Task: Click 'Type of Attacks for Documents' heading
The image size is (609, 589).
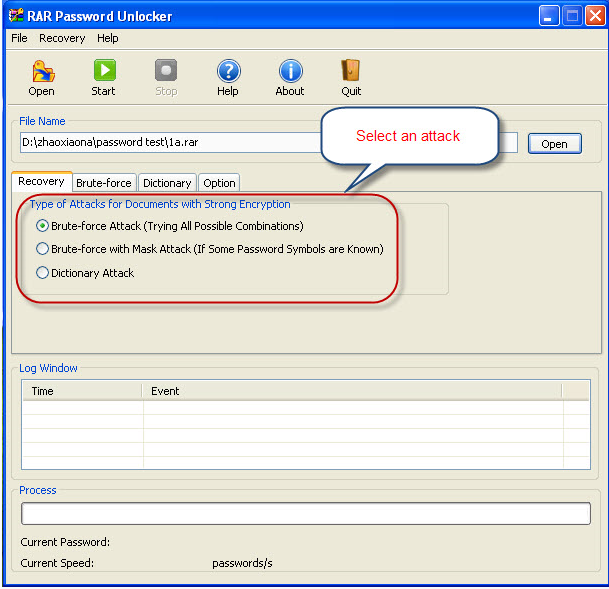Action: click(160, 204)
